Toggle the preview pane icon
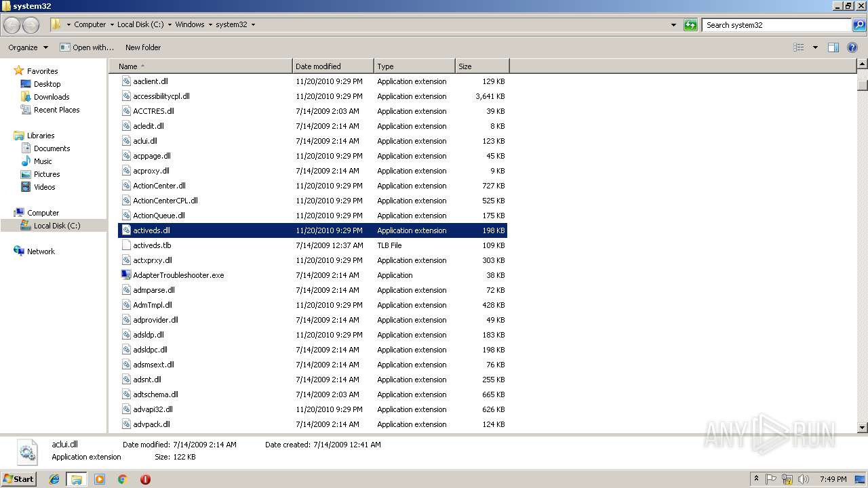868x488 pixels. coord(833,47)
